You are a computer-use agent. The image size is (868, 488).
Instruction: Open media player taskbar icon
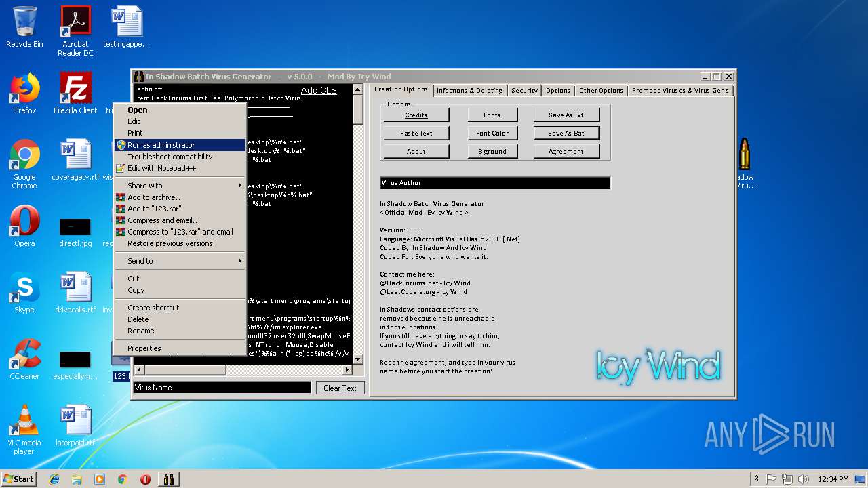pos(100,479)
